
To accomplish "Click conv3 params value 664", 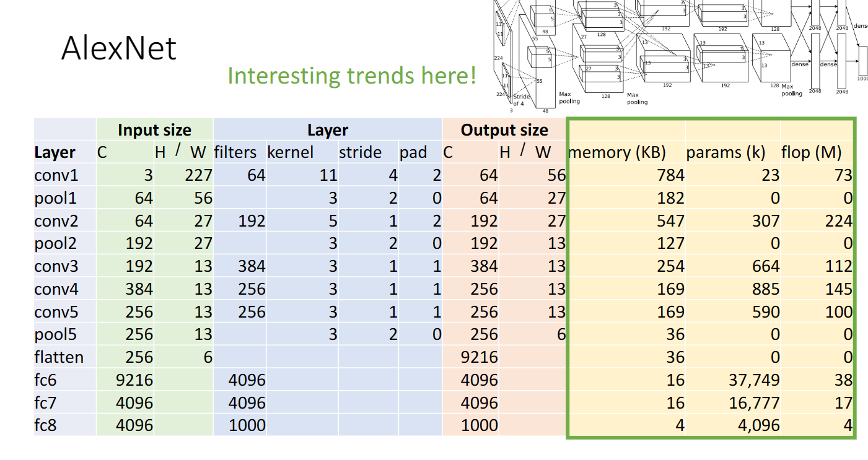I will [766, 266].
